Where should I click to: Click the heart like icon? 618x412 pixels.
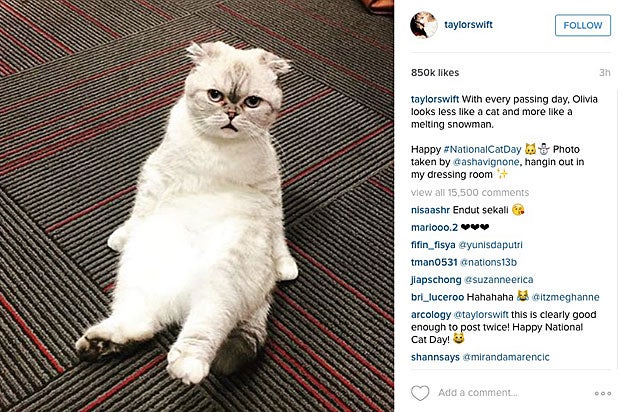pyautogui.click(x=420, y=393)
